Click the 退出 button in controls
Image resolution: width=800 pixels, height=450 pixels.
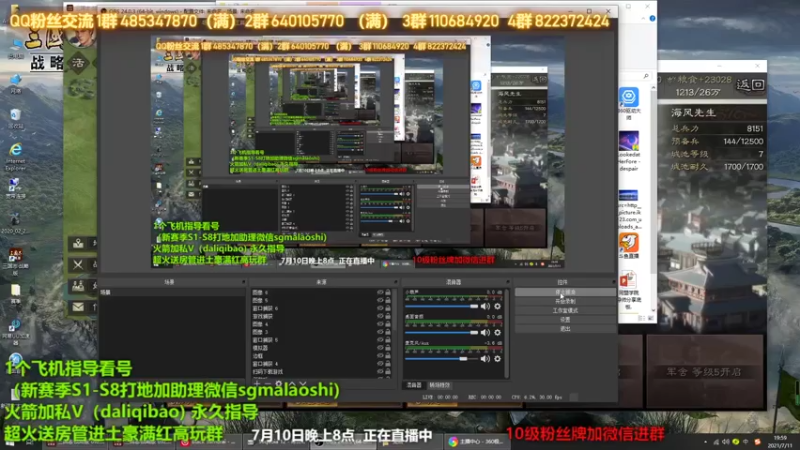coord(565,329)
